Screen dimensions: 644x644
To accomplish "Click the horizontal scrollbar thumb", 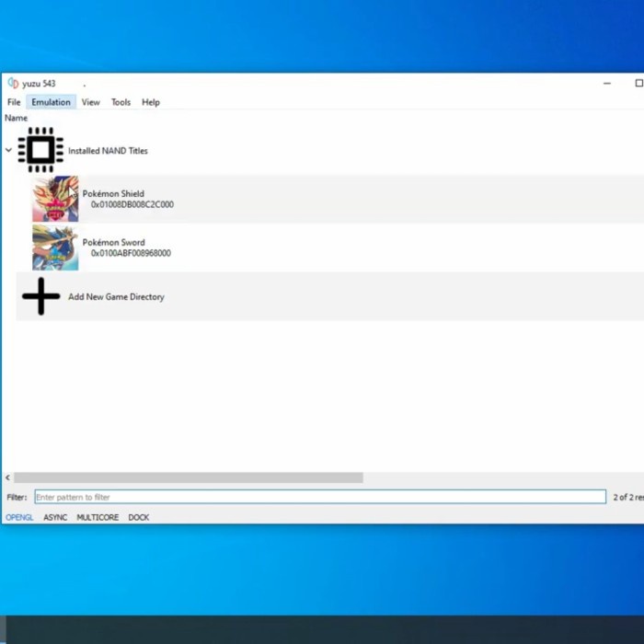I will tap(188, 477).
